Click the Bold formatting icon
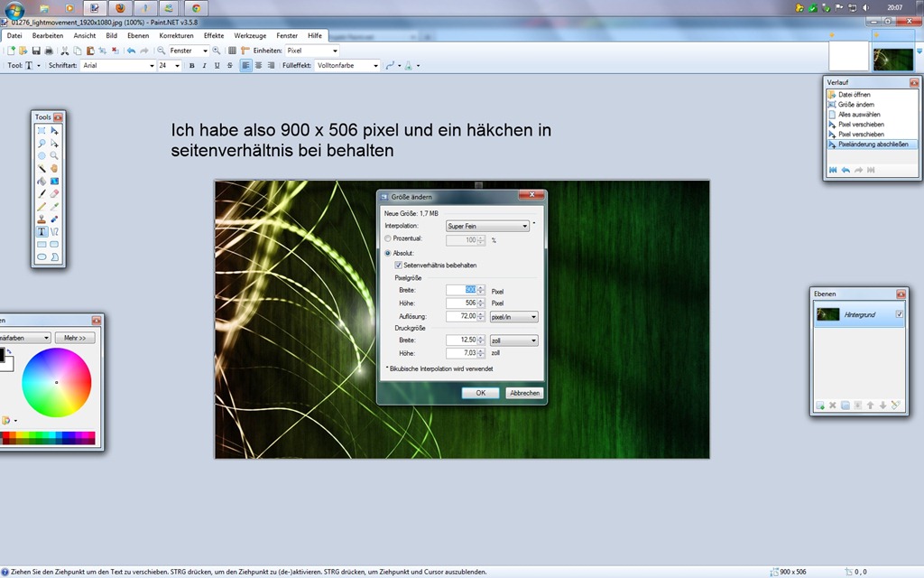The width and height of the screenshot is (924, 578). click(191, 65)
